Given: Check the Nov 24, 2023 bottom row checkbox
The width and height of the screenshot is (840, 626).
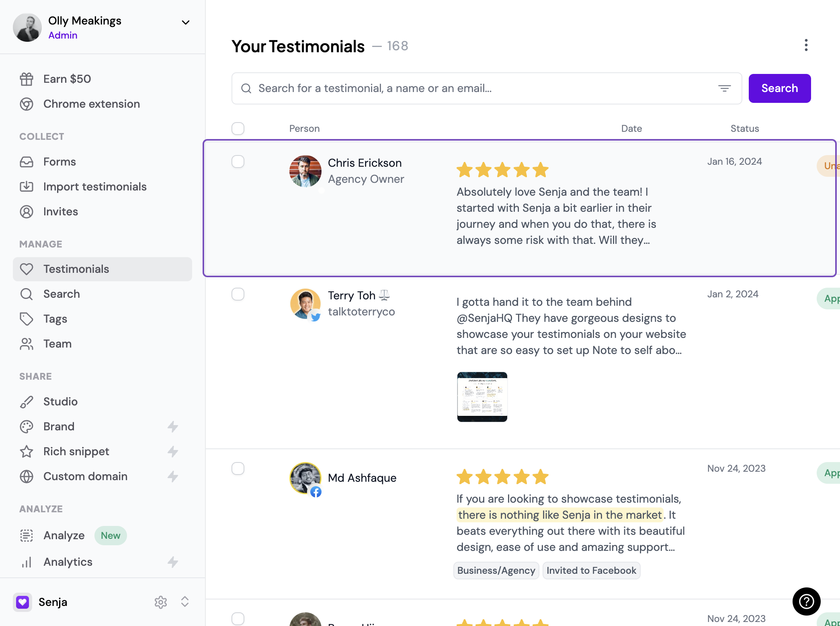Looking at the screenshot, I should tap(238, 619).
